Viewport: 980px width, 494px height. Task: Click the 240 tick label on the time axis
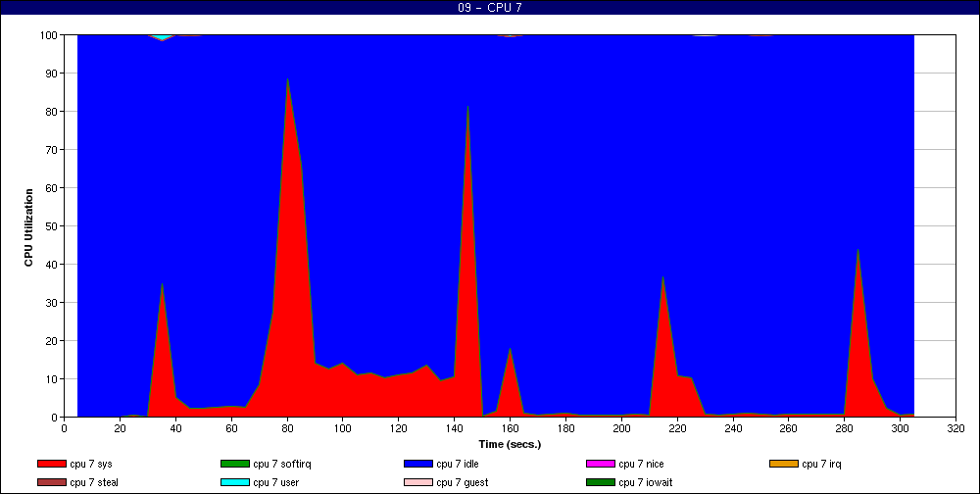732,428
